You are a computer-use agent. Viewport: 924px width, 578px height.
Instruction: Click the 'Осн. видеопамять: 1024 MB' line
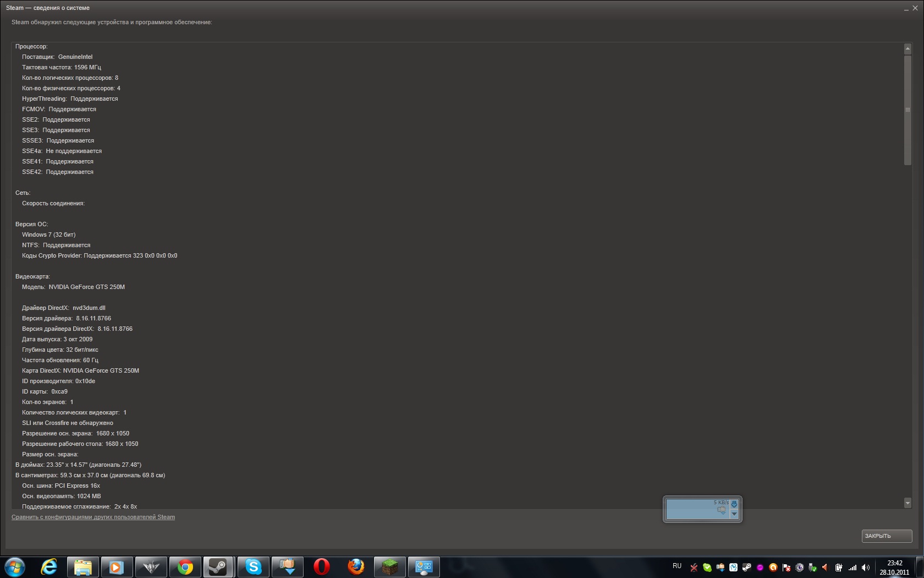point(62,496)
